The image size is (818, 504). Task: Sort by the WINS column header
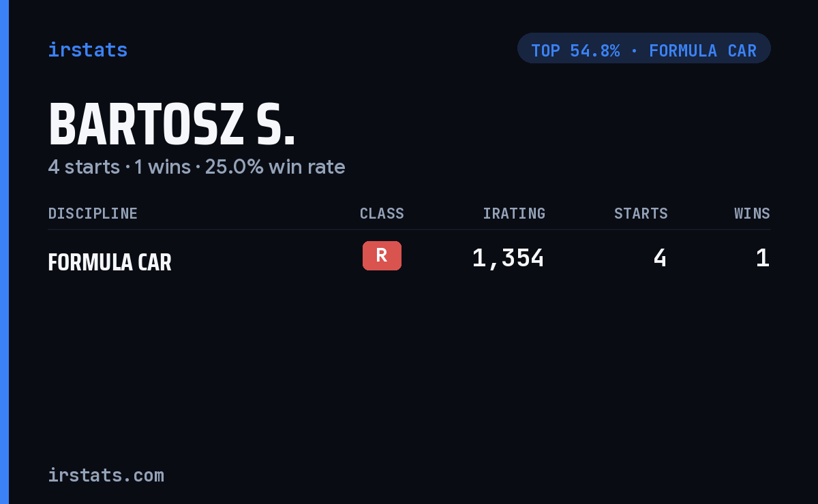(x=752, y=214)
